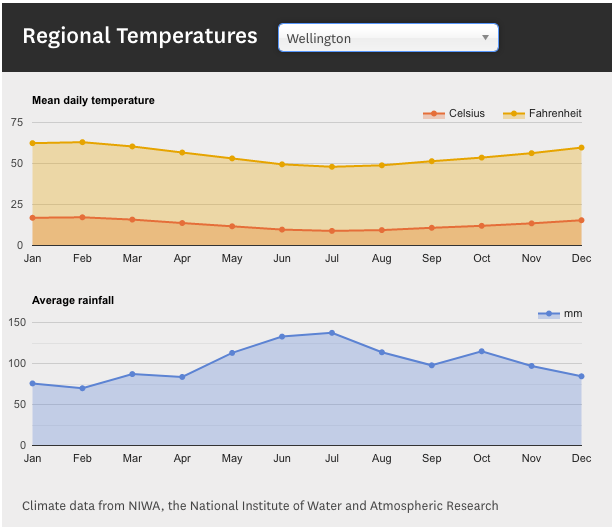Click the Fahrenheit yellow legend swatch
612x527 pixels.
pos(514,114)
